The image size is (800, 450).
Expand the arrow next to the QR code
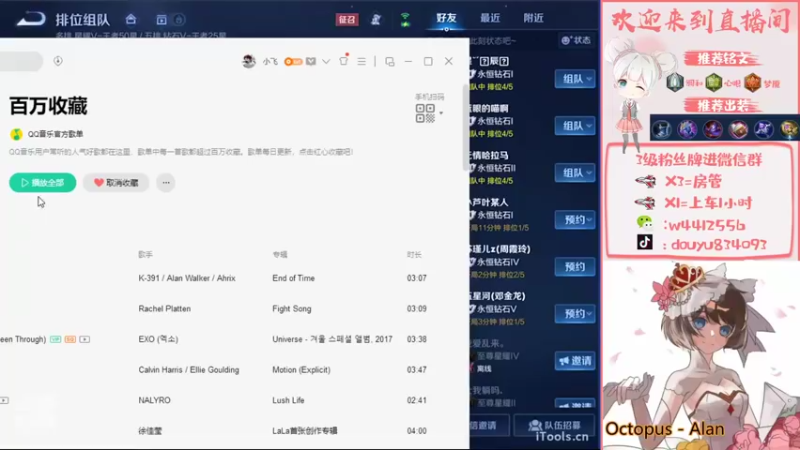click(x=441, y=113)
